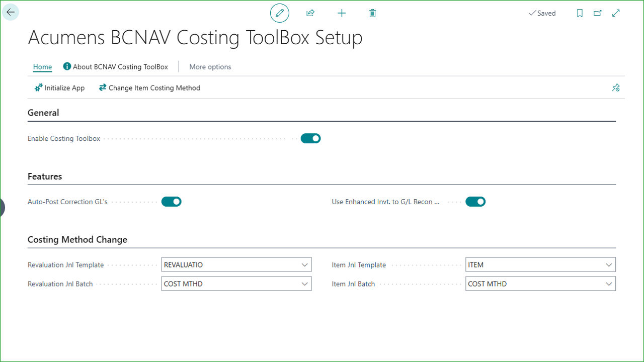Toggle Use Enhanced Invt. to G/L Recon switch

[x=475, y=202]
